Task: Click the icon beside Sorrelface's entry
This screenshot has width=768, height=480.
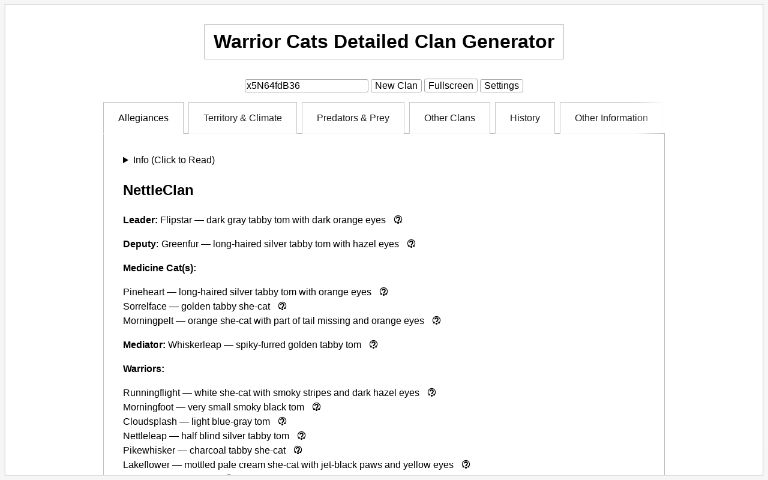Action: click(x=282, y=307)
